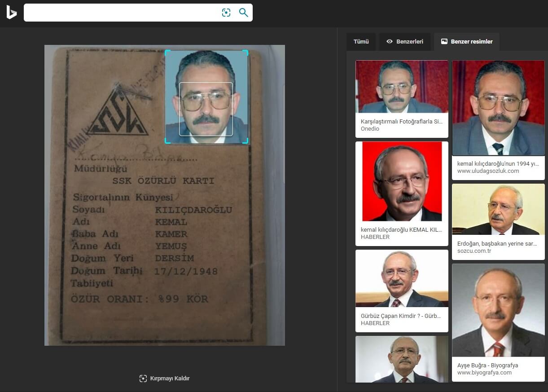Select the Ayşe Buğra Biyografya result image
The image size is (548, 392).
[498, 310]
